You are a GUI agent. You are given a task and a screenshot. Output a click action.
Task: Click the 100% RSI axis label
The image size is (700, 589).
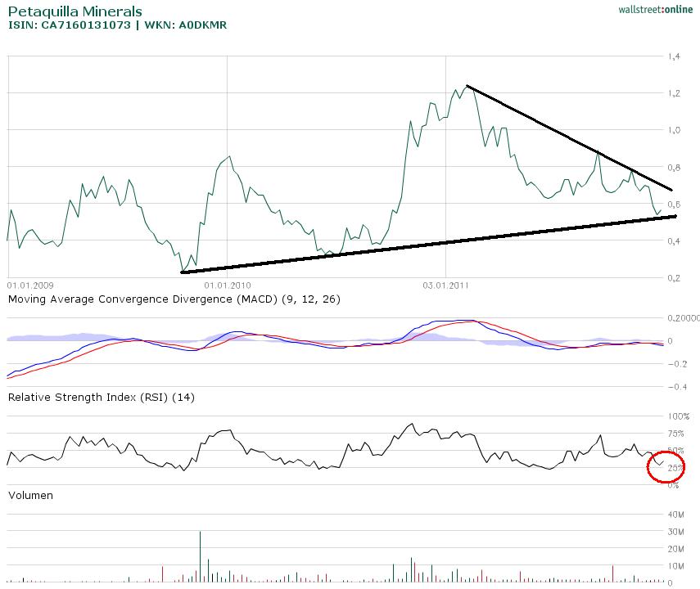(x=679, y=416)
